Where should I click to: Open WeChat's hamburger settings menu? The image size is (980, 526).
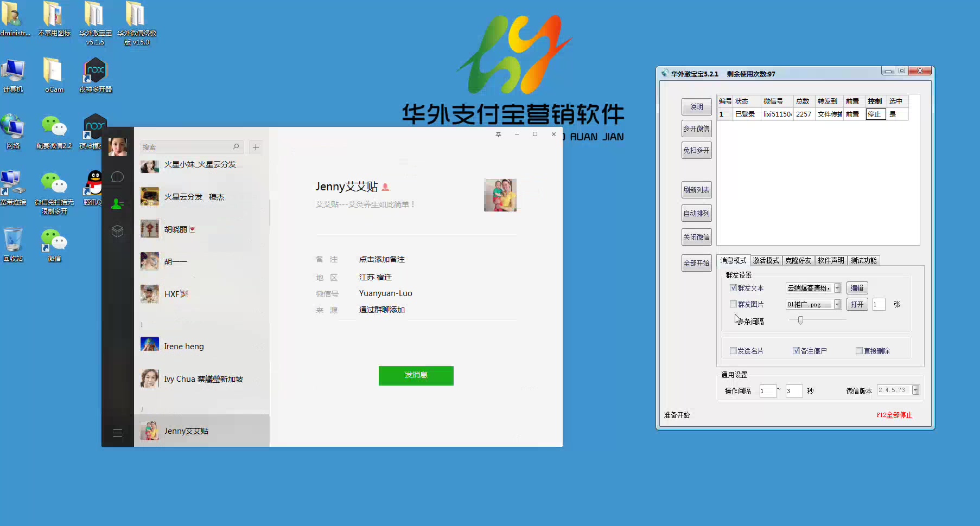tap(117, 433)
